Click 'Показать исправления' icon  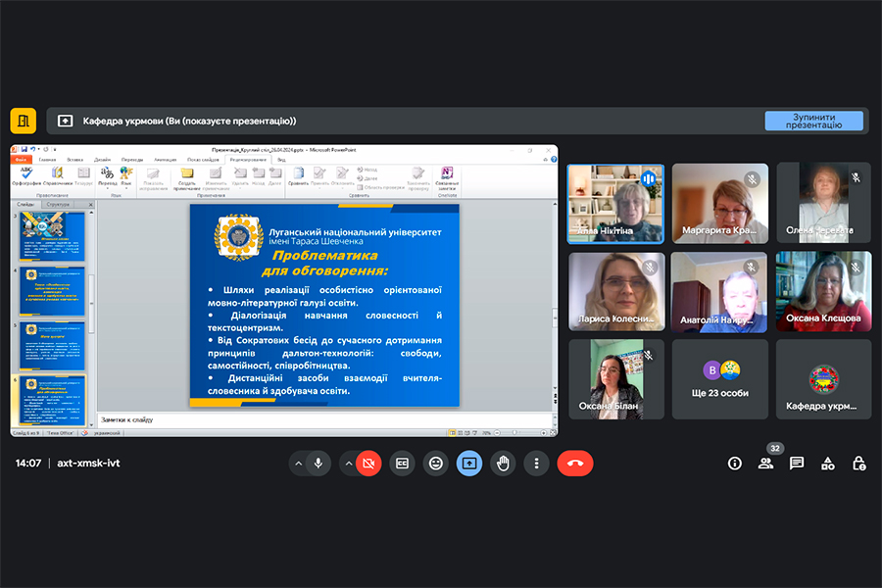pos(153,178)
